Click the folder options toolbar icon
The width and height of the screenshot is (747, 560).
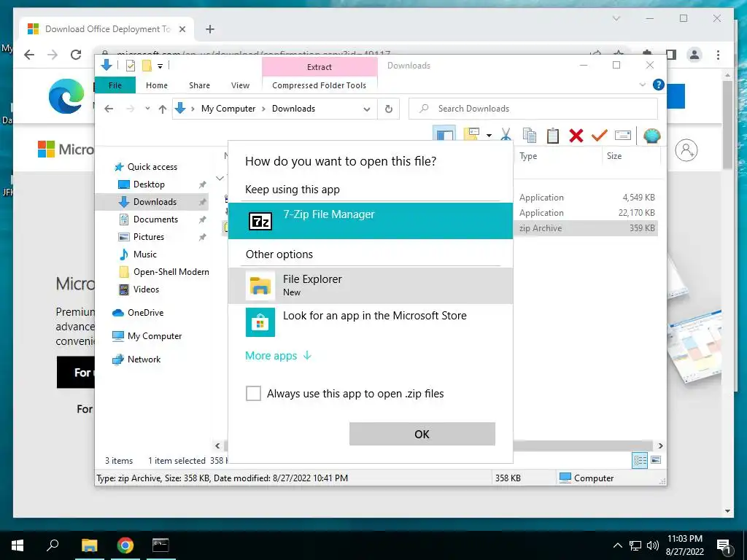471,134
